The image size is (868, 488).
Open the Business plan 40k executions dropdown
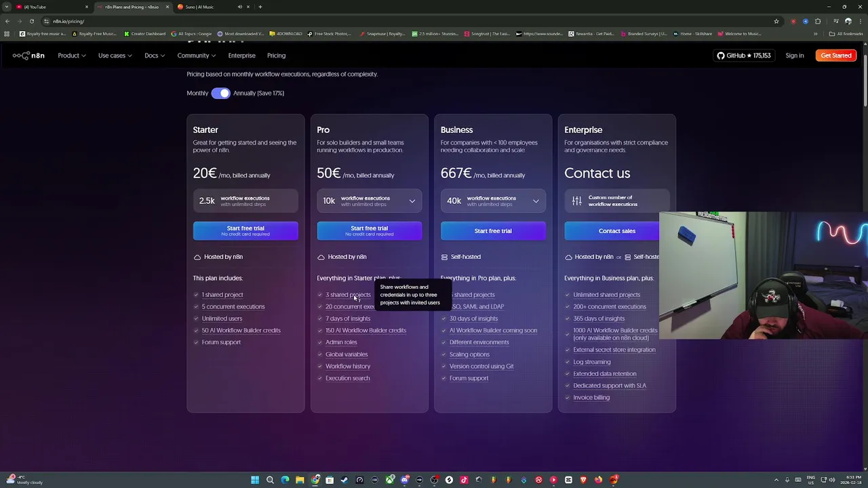coord(493,201)
